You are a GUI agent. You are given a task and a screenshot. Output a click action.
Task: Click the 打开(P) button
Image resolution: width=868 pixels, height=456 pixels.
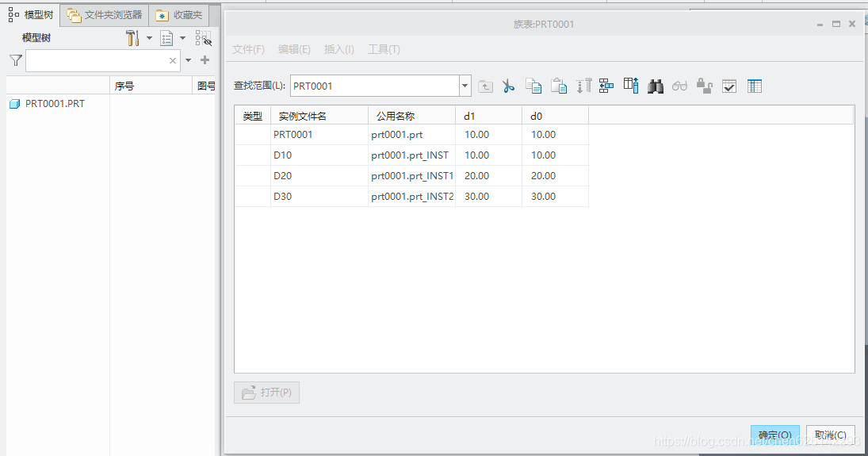267,393
